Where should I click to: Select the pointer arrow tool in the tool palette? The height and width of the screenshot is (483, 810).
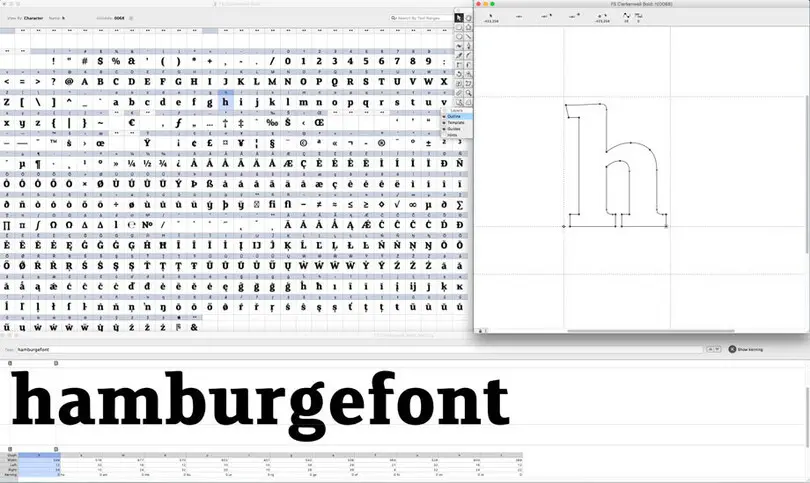459,18
